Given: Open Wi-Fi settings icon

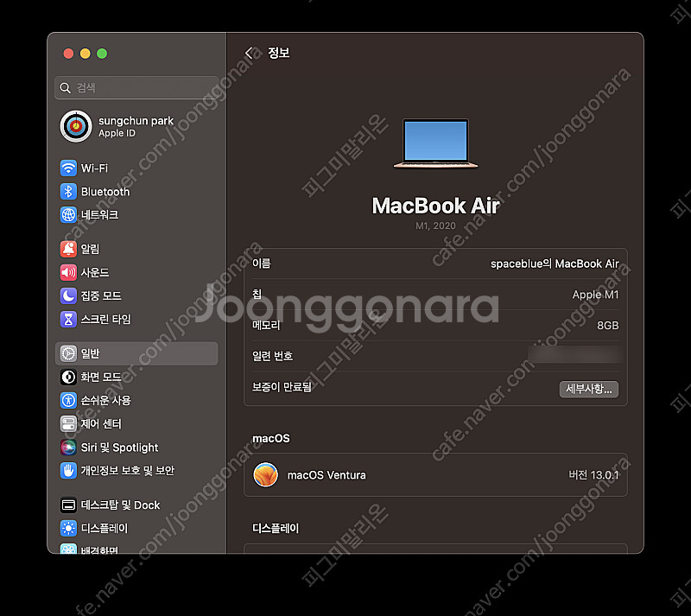Looking at the screenshot, I should 68,168.
